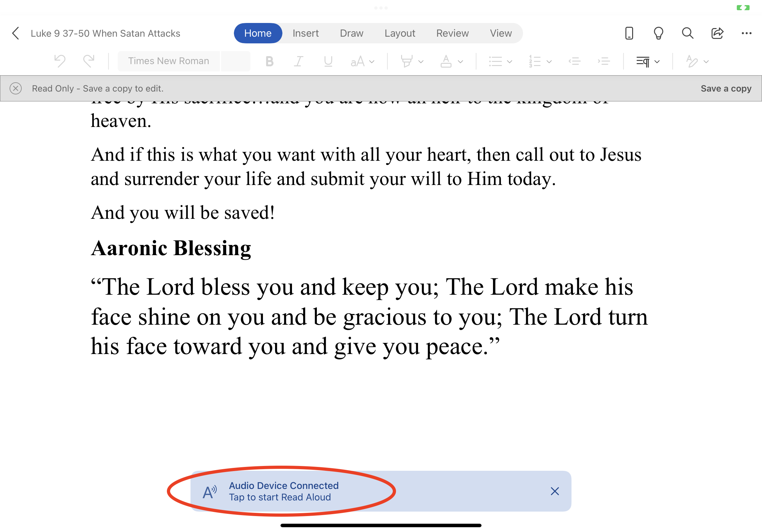The width and height of the screenshot is (762, 532).
Task: Click Save a copy
Action: 726,89
